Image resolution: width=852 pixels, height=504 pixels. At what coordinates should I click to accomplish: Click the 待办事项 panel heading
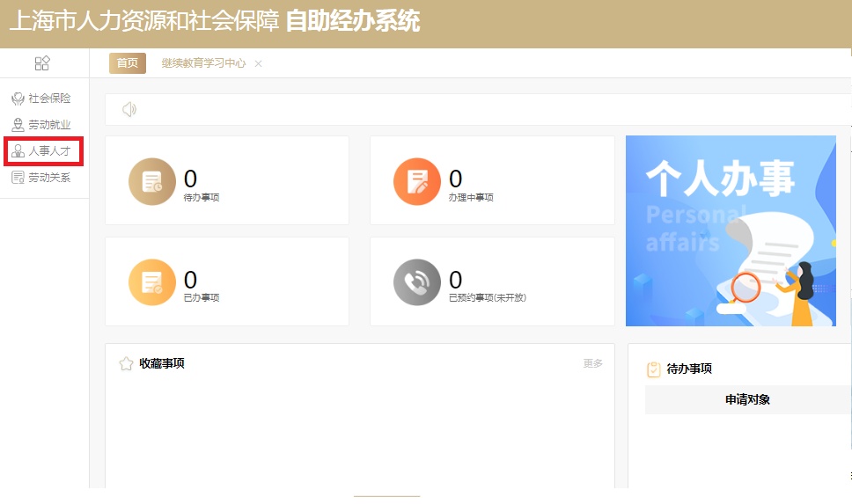click(689, 369)
